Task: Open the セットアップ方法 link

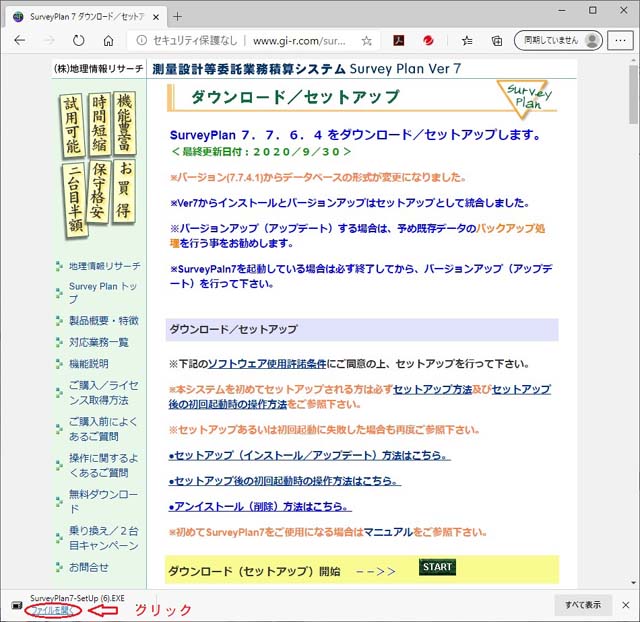Action: 432,389
